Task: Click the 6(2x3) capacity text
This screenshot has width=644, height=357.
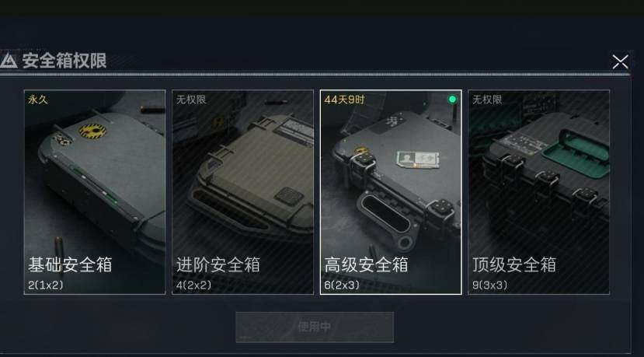Action: 342,285
